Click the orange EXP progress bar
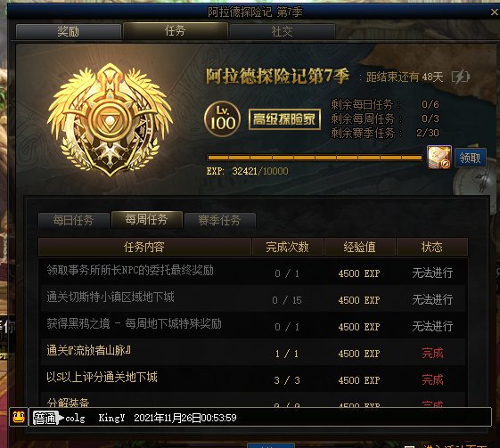 [x=315, y=158]
